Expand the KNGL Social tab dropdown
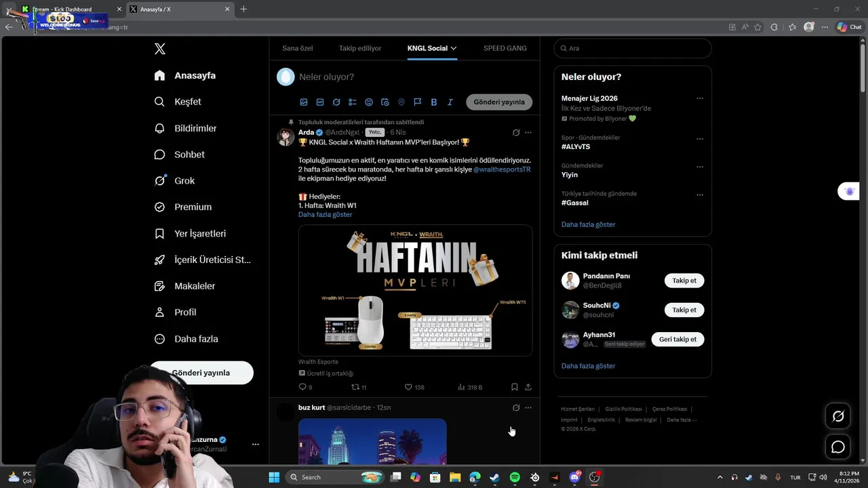 coord(454,48)
